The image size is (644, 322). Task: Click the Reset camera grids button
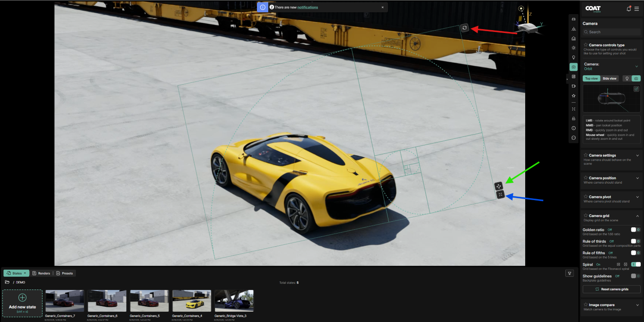(x=611, y=289)
